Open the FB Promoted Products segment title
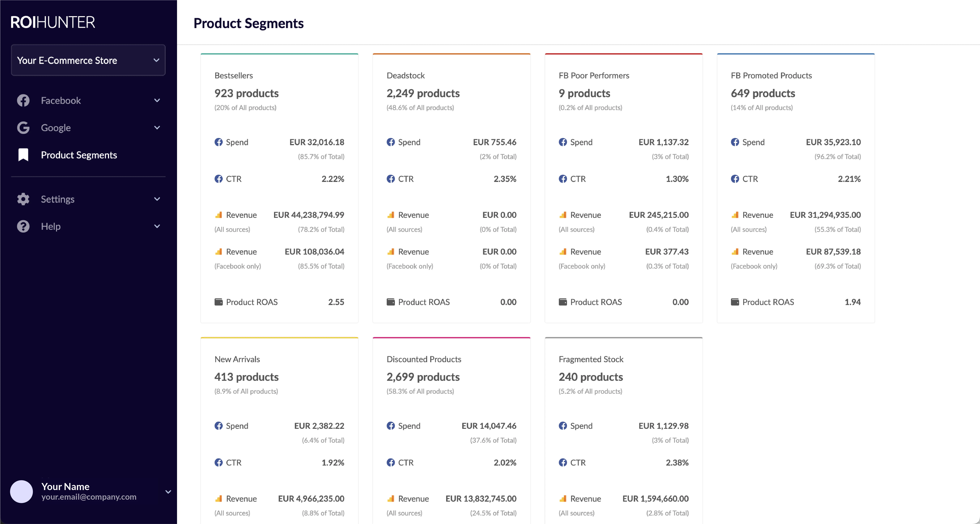980x524 pixels. tap(771, 75)
